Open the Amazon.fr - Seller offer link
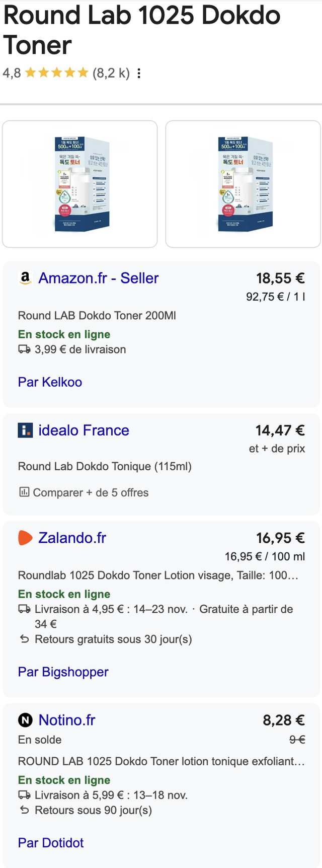This screenshot has width=322, height=868. tap(99, 278)
